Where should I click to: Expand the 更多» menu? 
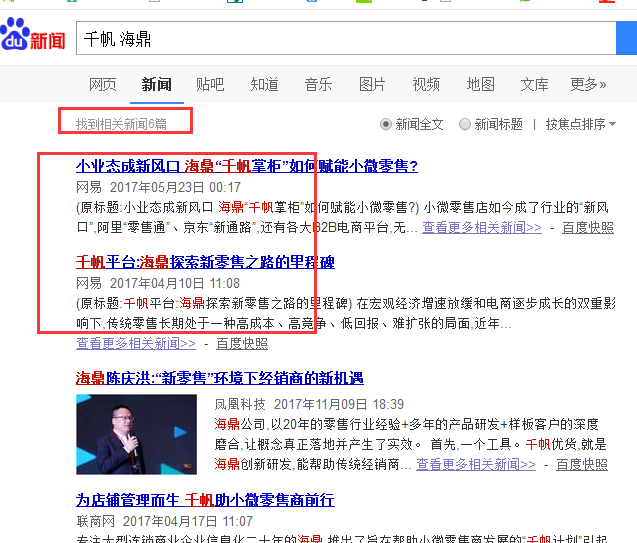point(588,84)
